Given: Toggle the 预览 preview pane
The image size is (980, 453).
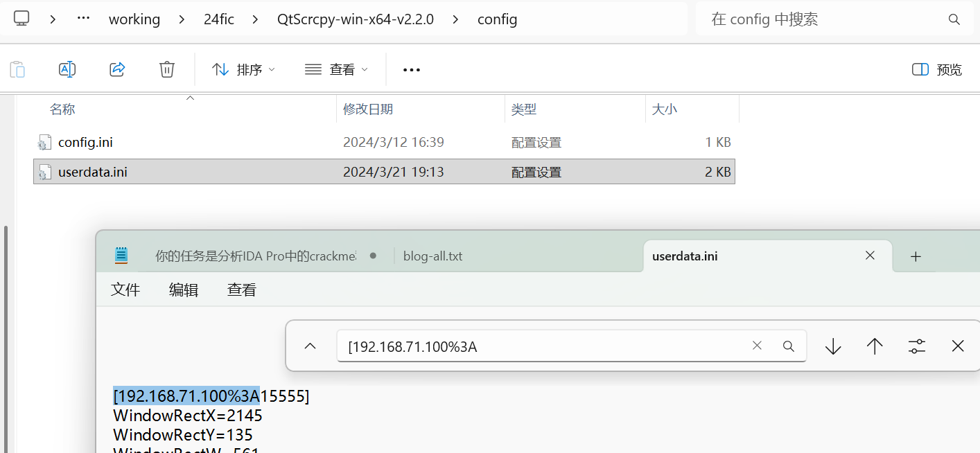Looking at the screenshot, I should (x=937, y=70).
